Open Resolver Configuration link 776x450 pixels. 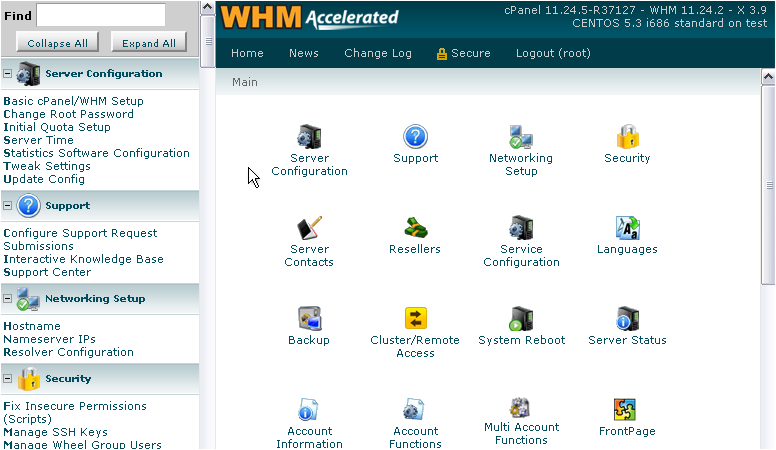click(x=68, y=352)
